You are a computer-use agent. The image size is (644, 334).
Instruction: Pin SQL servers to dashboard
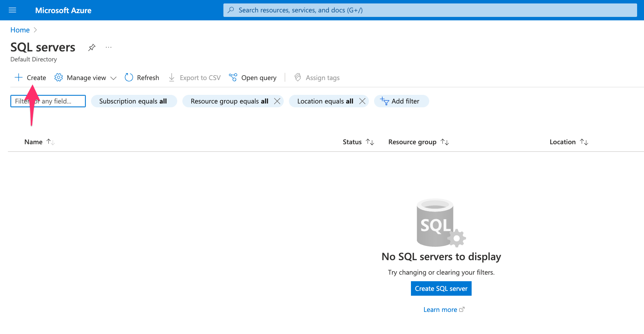(92, 47)
